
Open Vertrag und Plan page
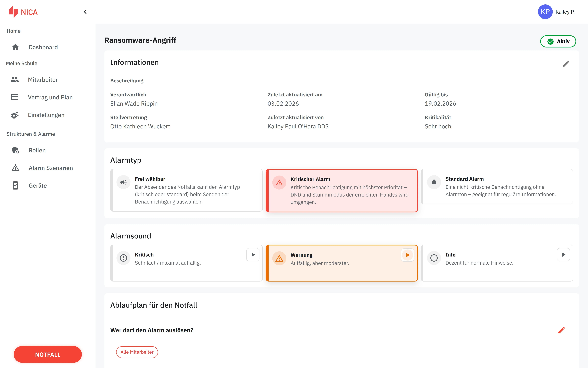[50, 97]
